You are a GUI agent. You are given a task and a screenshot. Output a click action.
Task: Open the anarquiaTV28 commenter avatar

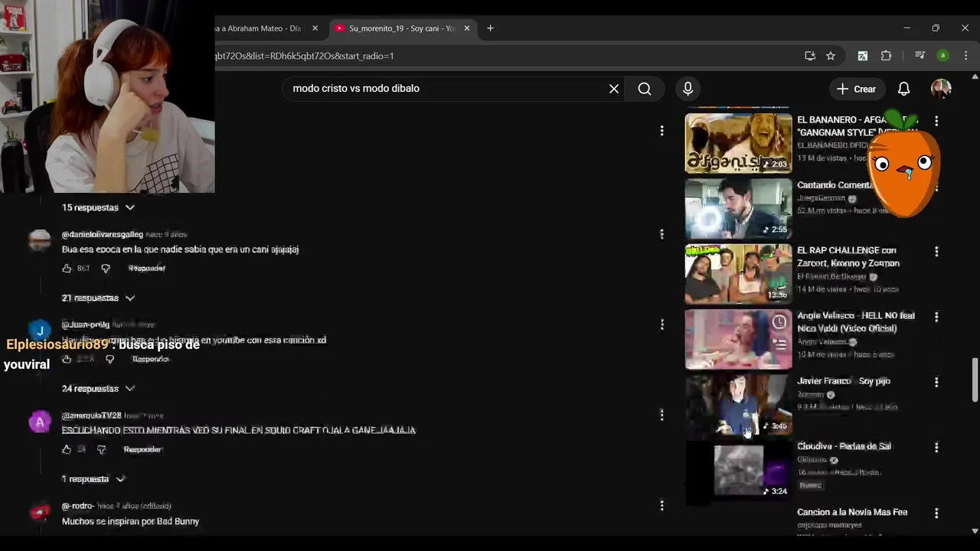point(40,422)
